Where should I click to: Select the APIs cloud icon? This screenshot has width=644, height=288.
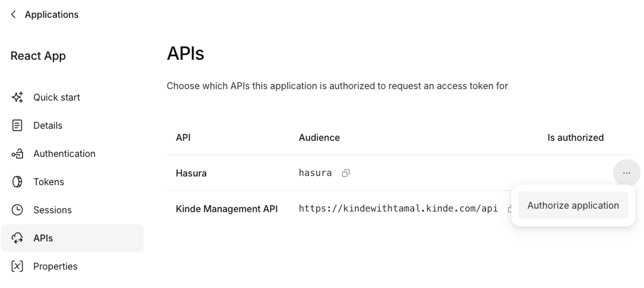[x=17, y=238]
